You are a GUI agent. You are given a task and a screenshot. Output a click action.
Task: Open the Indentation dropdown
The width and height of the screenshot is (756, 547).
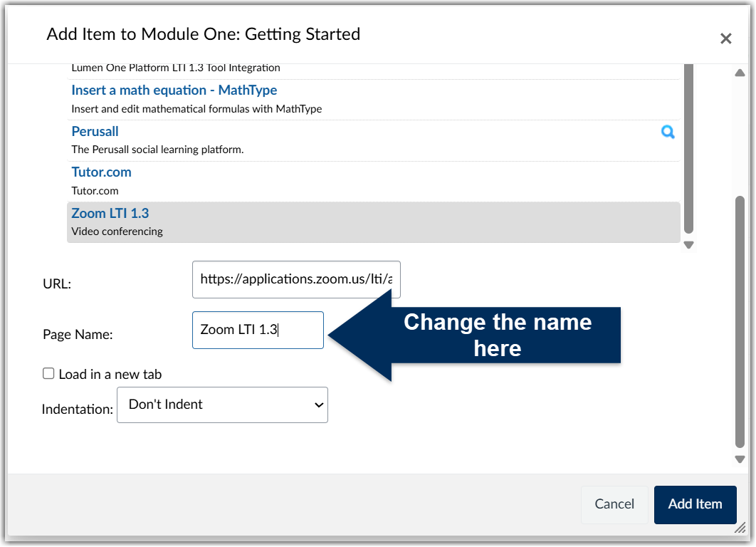point(222,405)
